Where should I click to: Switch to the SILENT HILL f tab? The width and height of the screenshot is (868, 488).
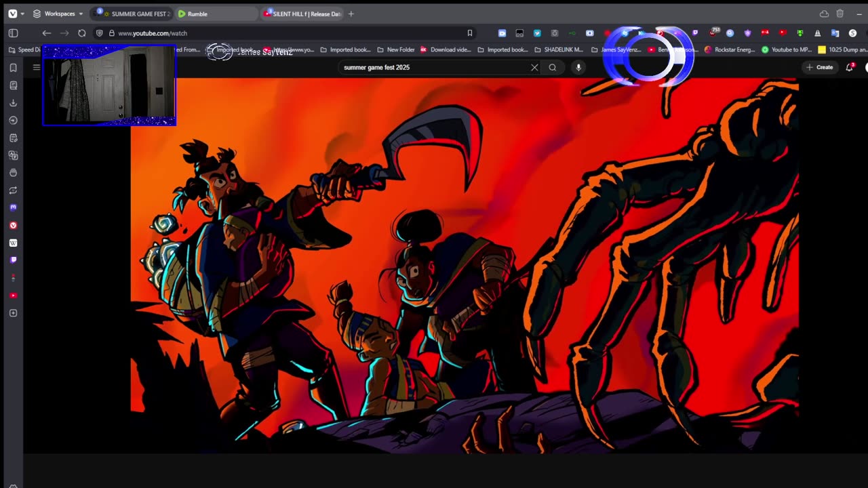(305, 14)
